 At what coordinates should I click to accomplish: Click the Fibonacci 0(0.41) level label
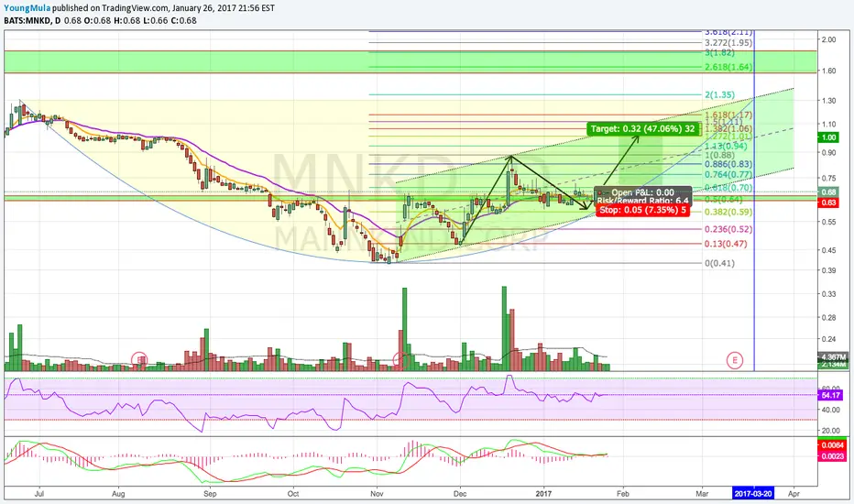coord(719,263)
